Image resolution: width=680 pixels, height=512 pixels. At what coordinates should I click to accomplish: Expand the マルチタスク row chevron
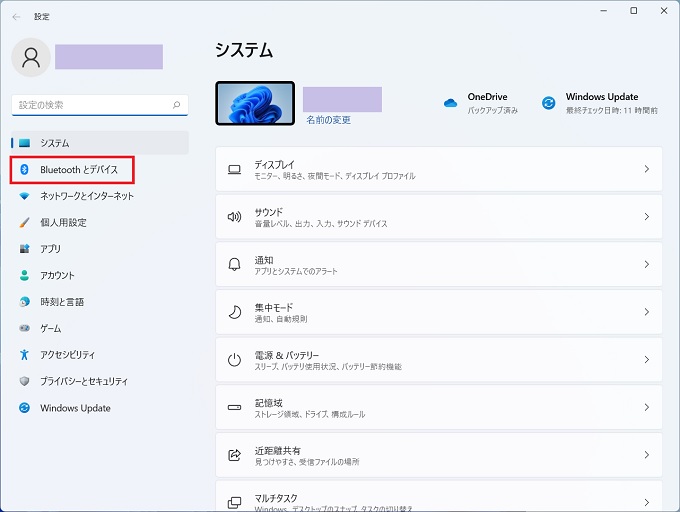click(x=647, y=503)
